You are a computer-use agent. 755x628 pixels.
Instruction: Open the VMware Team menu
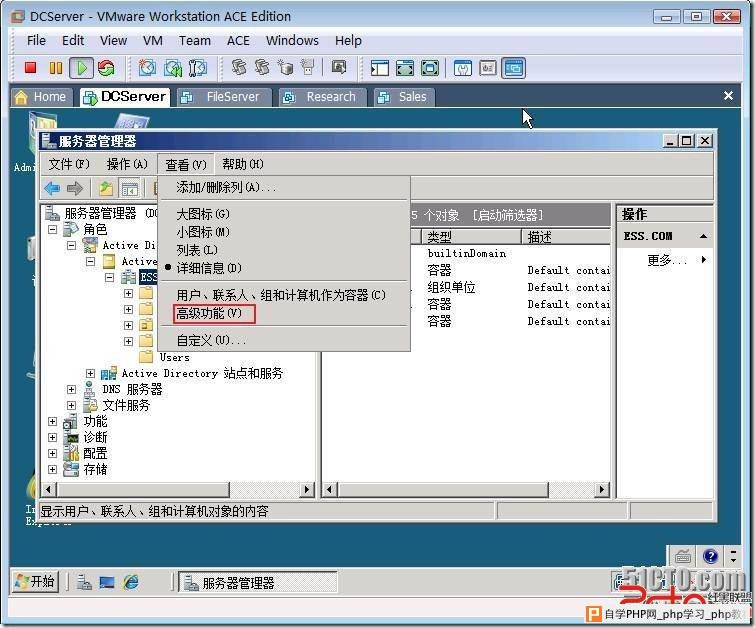click(x=195, y=41)
